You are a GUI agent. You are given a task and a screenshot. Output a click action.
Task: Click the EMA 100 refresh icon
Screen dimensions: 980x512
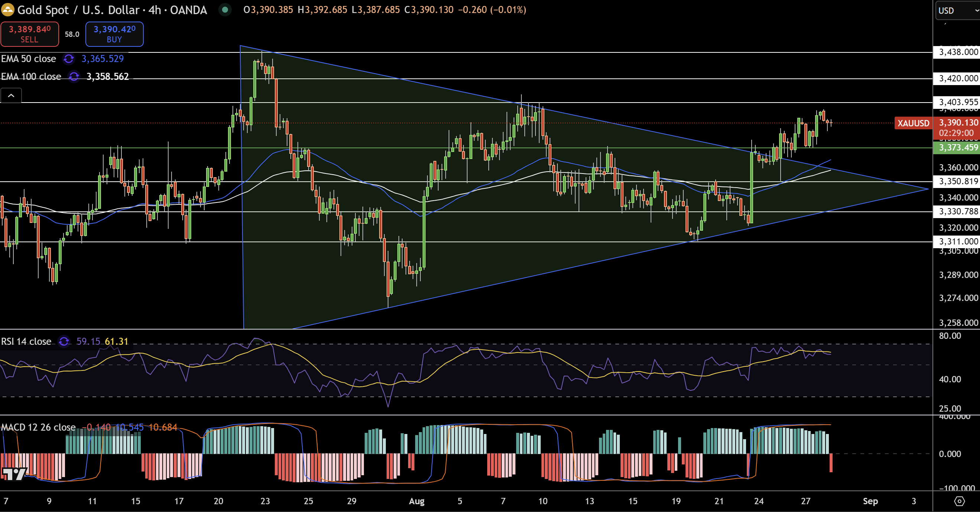74,77
